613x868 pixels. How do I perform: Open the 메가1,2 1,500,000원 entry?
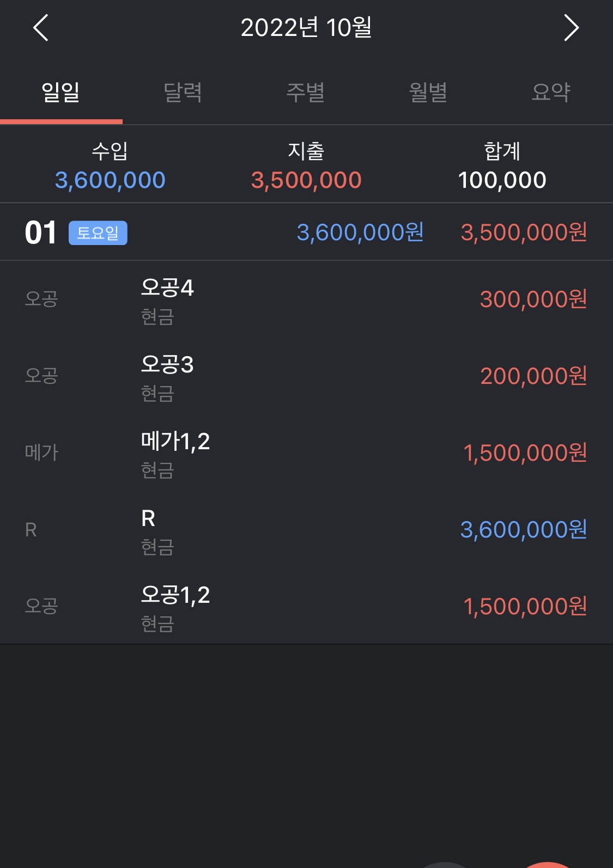(x=306, y=453)
